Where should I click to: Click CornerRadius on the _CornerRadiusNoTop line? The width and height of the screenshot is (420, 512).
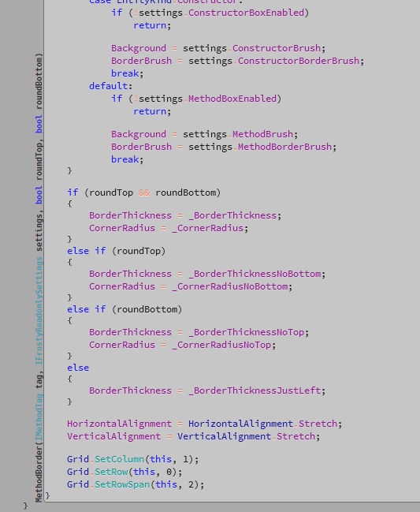(x=122, y=345)
